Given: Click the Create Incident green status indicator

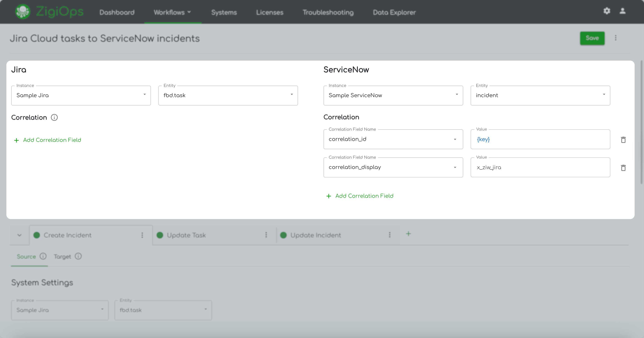Looking at the screenshot, I should coord(37,235).
